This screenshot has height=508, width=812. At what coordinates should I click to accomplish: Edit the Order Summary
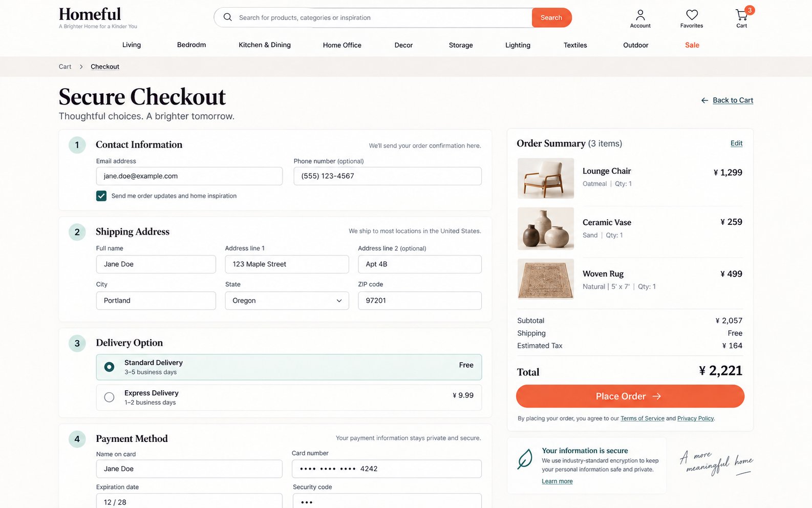[x=736, y=143]
